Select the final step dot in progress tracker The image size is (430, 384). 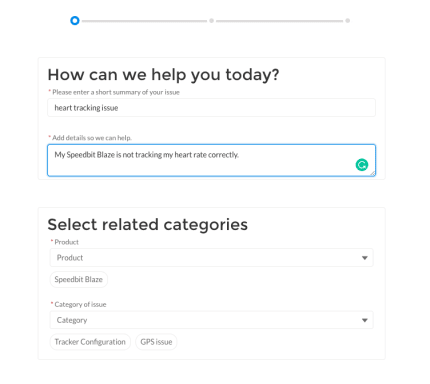coord(347,21)
